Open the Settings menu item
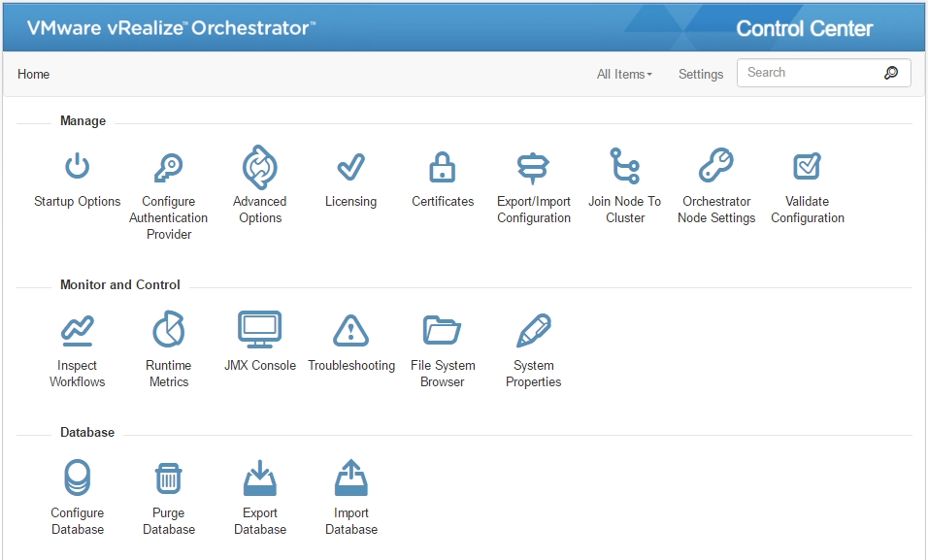Screen dimensions: 928x560 coord(701,74)
